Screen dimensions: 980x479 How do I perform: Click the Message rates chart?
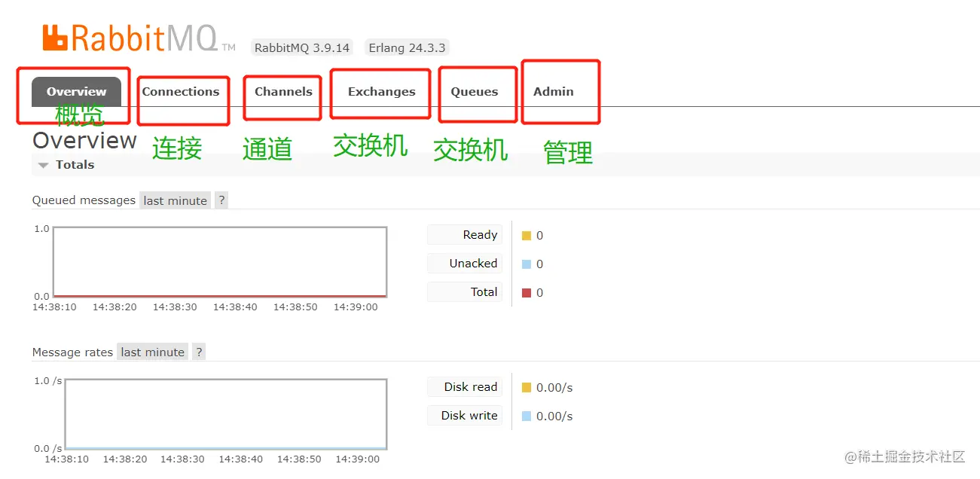[226, 413]
